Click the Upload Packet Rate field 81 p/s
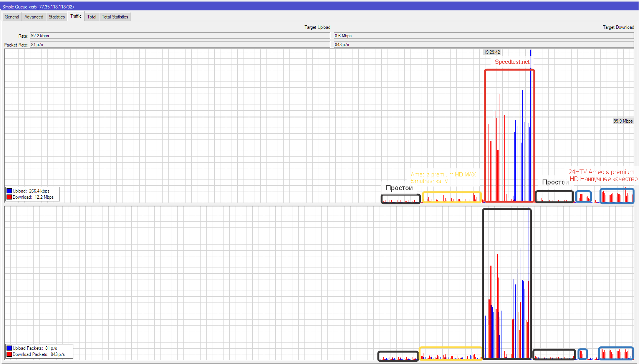 coord(180,45)
